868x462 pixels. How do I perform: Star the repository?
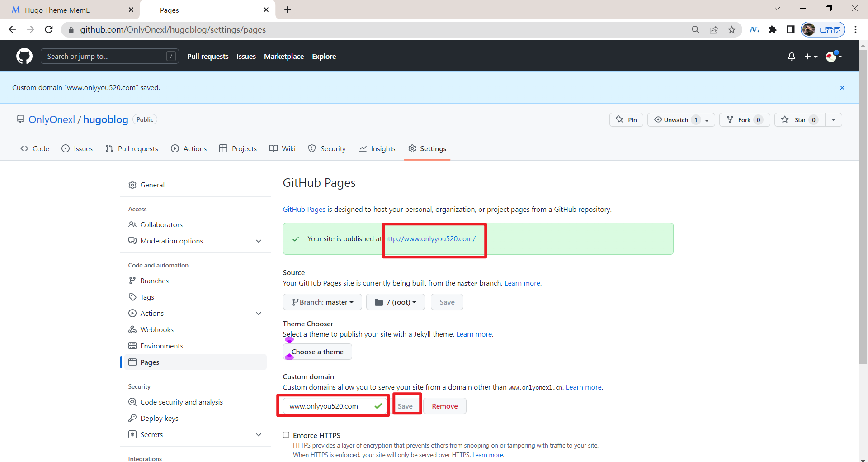click(800, 120)
